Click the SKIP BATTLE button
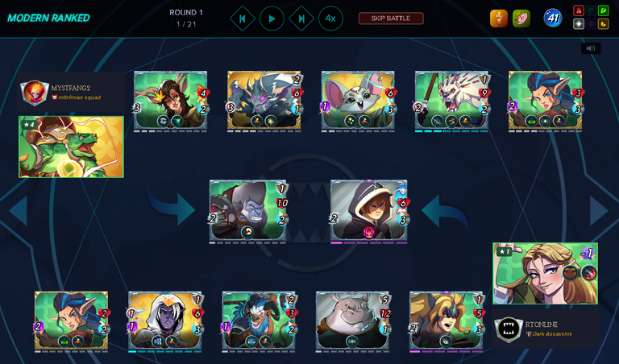The height and width of the screenshot is (364, 619). click(391, 19)
